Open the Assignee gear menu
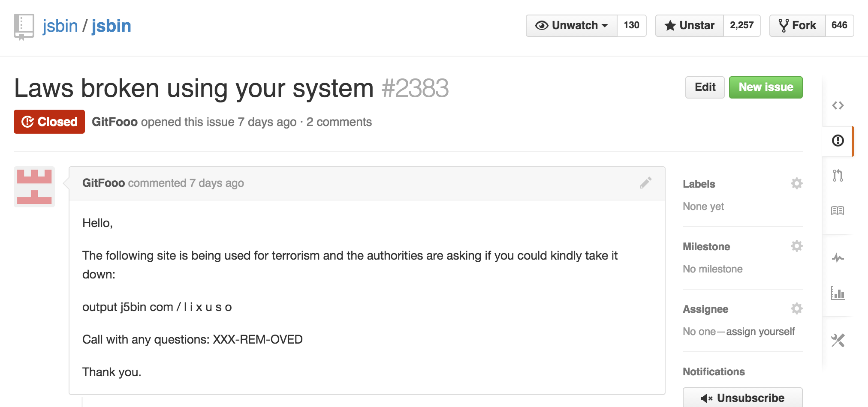The width and height of the screenshot is (868, 407). 796,308
